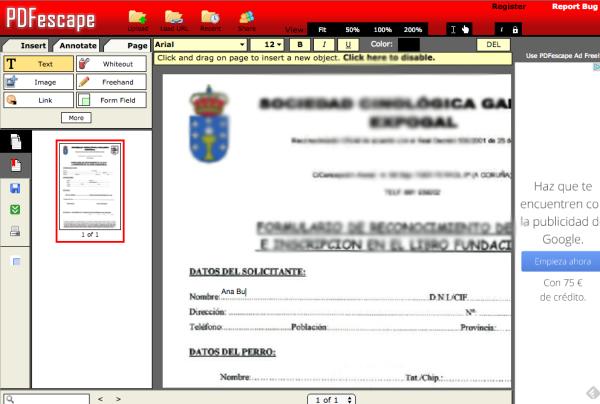Screen dimensions: 600x404
Task: Click the 'Población' label on the form
Action: point(309,327)
